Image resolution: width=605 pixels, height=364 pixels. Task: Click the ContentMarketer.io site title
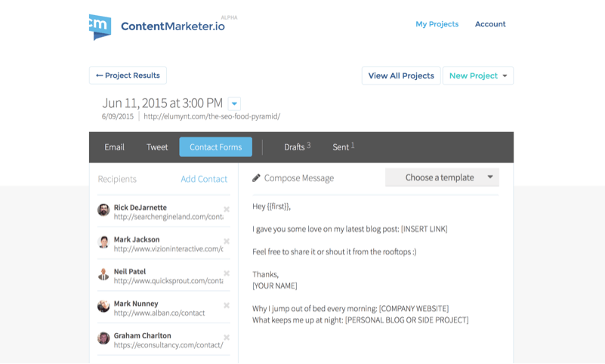click(x=173, y=26)
